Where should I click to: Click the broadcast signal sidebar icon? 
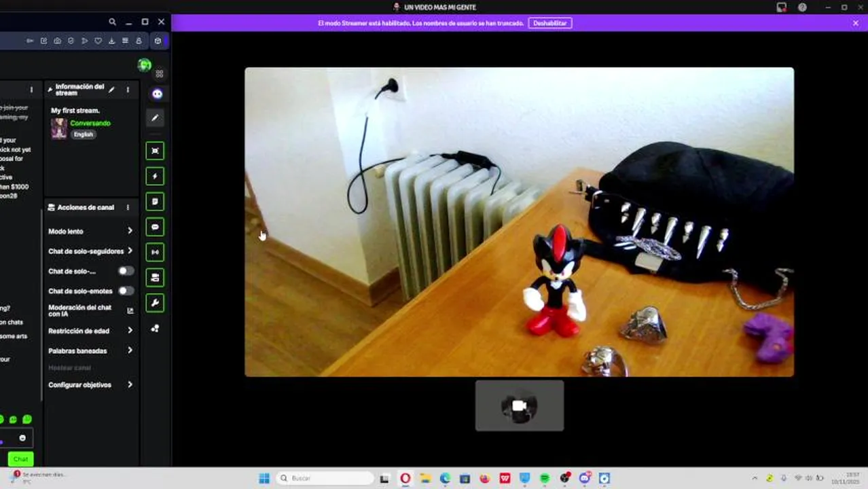tap(155, 252)
